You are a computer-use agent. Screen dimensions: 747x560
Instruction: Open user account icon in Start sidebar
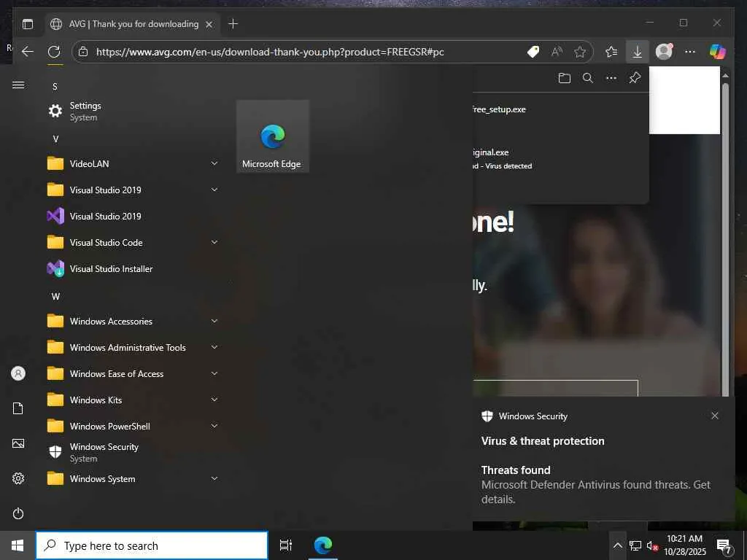pos(18,373)
